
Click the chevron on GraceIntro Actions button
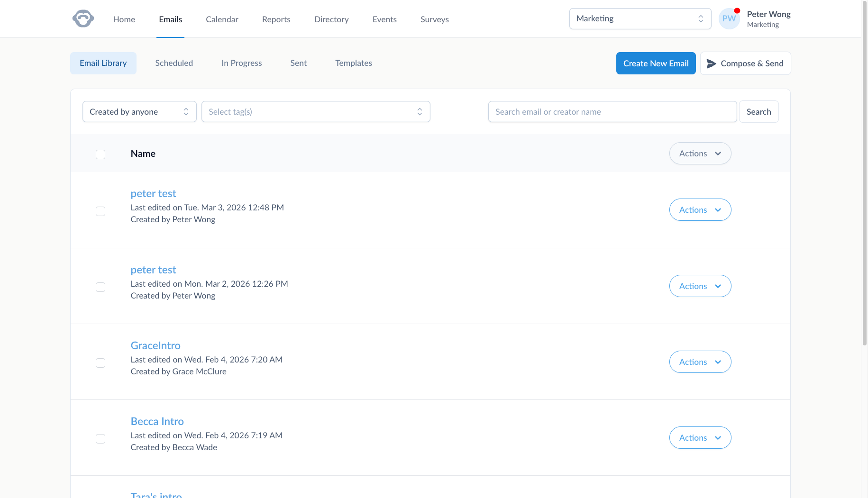(x=718, y=362)
